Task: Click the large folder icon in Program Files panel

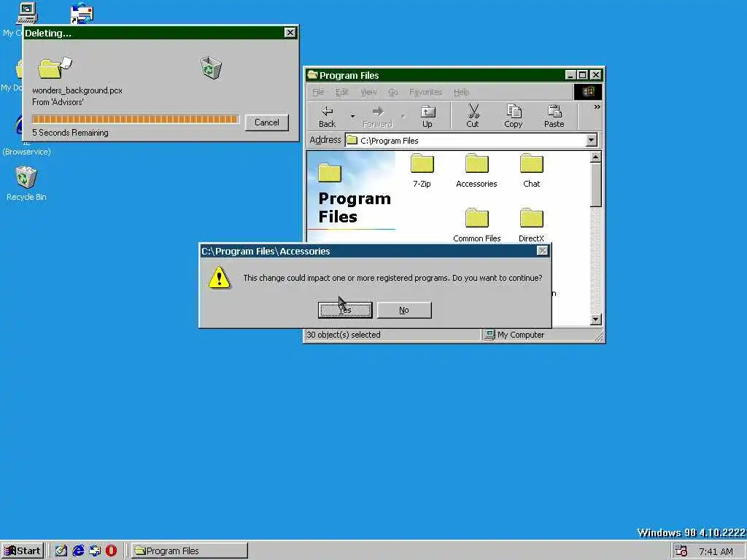Action: [330, 173]
